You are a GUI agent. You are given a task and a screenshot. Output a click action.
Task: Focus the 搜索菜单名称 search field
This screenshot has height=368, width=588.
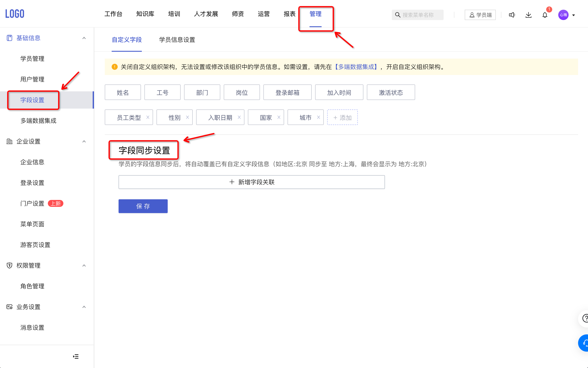point(418,15)
